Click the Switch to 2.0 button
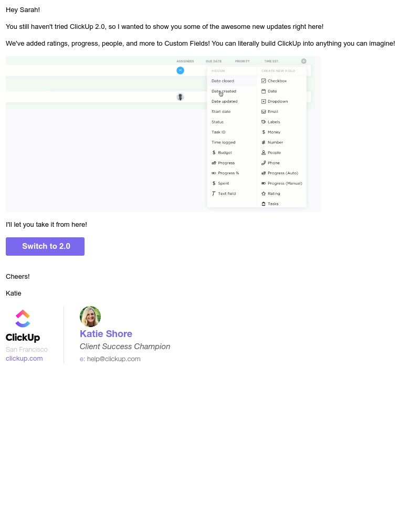Image resolution: width=420 pixels, height=525 pixels. coord(45,246)
